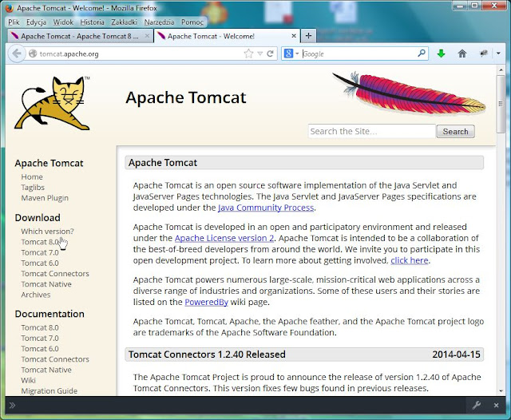Open Archives link

pos(36,295)
